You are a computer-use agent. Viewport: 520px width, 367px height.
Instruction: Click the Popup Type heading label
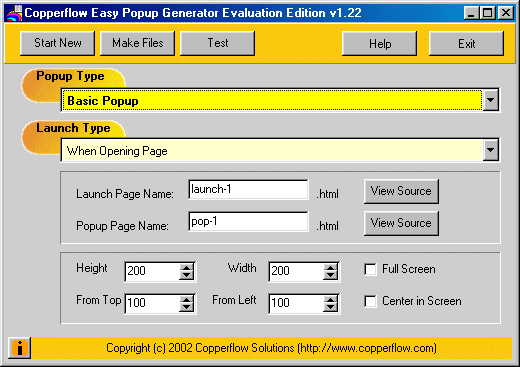point(70,76)
